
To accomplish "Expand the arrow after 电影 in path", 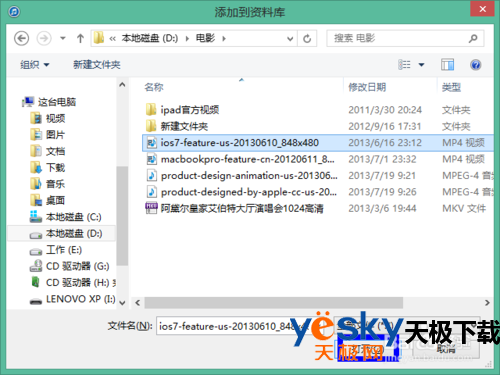I will 224,39.
